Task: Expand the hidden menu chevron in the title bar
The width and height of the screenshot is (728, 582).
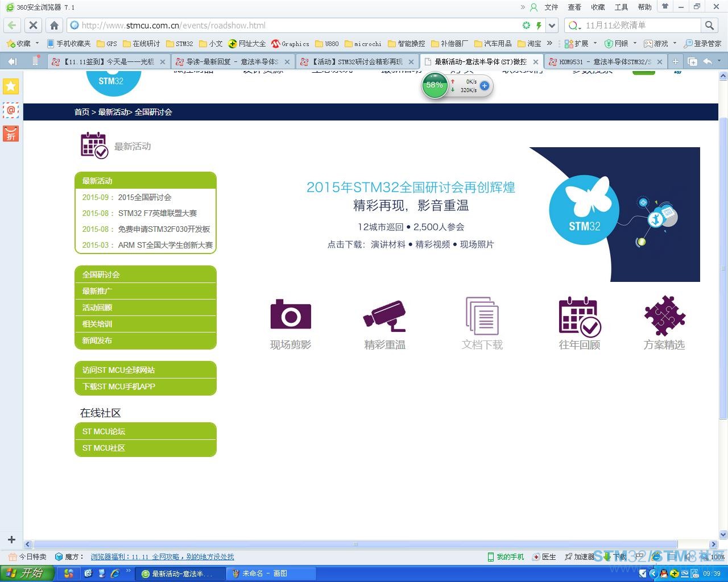Action: point(523,7)
